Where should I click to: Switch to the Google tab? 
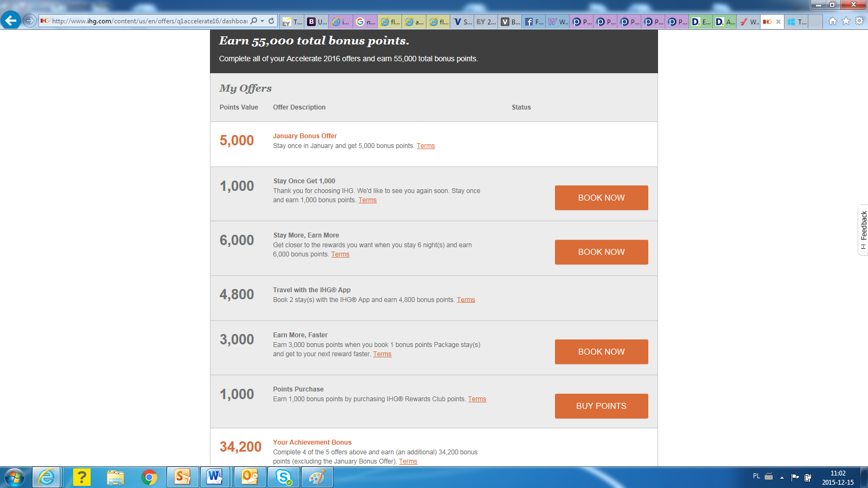point(366,22)
